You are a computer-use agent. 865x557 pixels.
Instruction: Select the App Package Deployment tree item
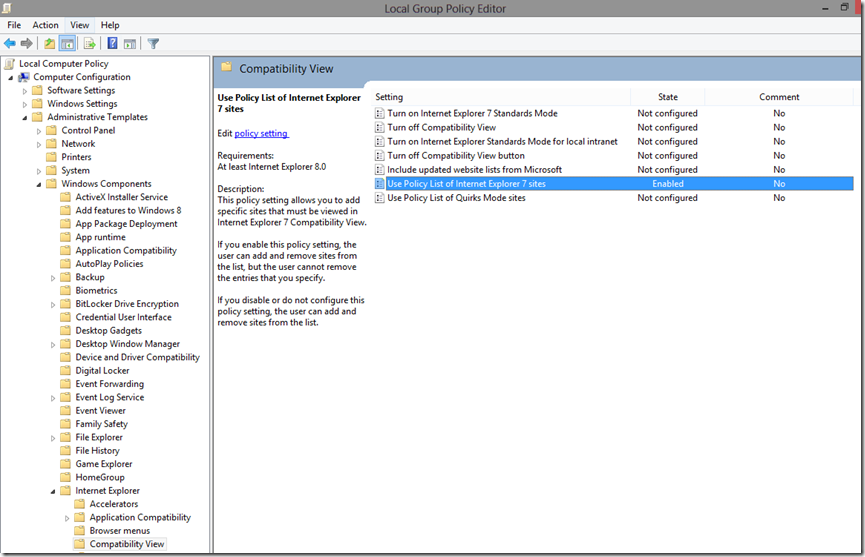(x=126, y=223)
